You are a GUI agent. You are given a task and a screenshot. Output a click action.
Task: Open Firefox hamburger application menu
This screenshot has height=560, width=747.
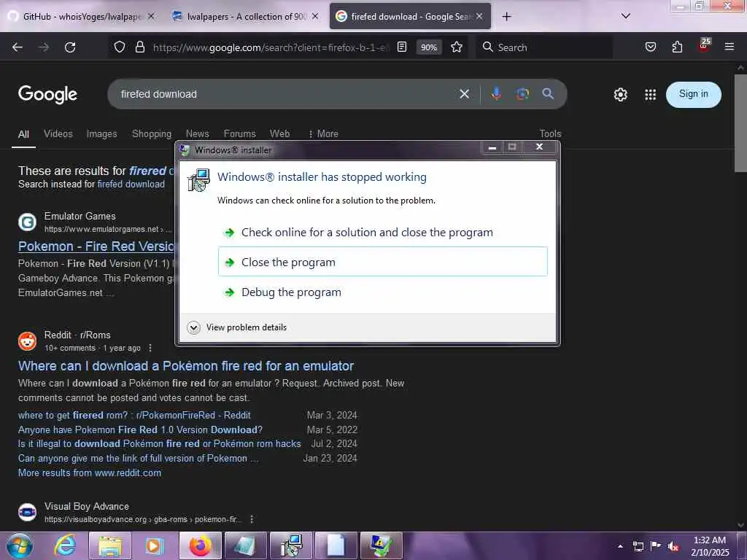click(729, 47)
